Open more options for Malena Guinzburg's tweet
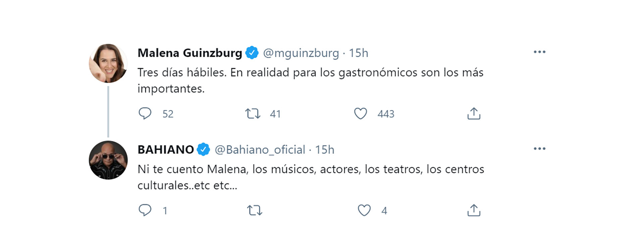644x249 pixels. [540, 52]
